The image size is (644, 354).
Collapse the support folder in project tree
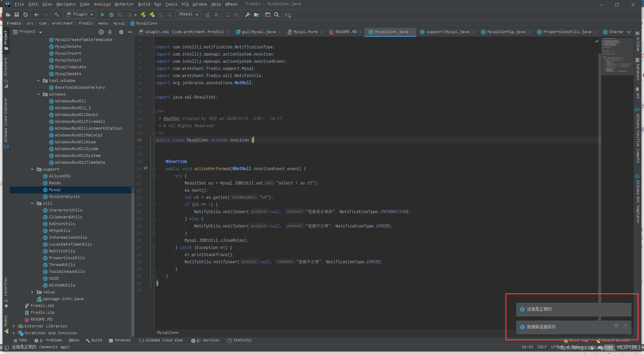[x=32, y=169]
